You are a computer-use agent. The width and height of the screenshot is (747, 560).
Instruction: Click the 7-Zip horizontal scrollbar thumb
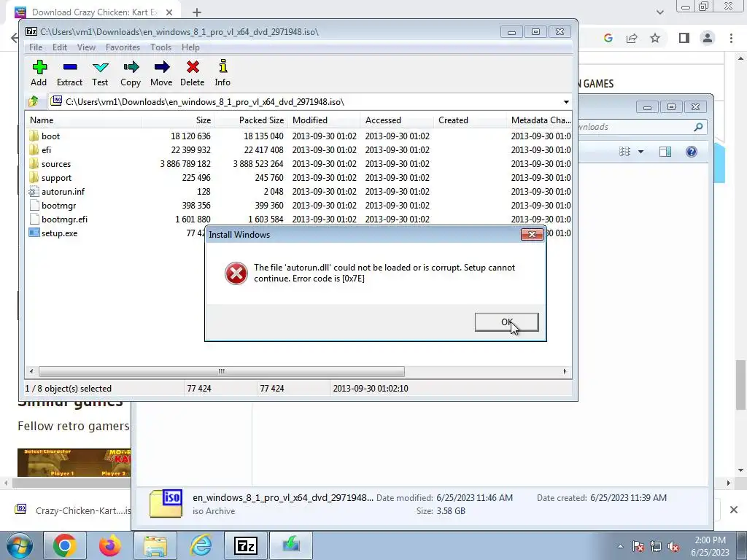(x=222, y=371)
